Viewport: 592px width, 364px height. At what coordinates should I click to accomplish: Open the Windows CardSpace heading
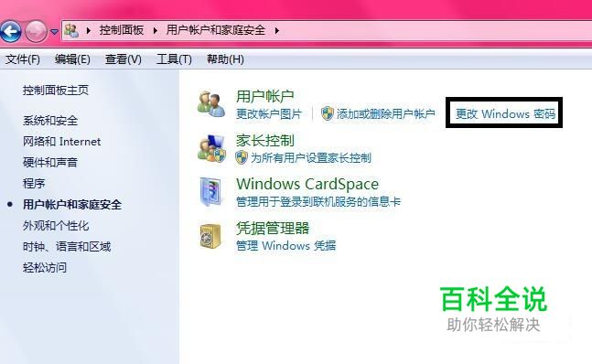coord(307,184)
